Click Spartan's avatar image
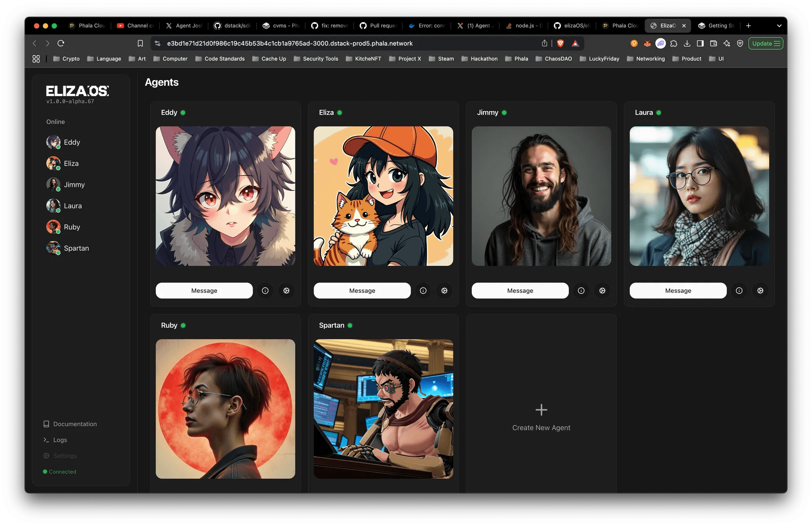 tap(383, 409)
